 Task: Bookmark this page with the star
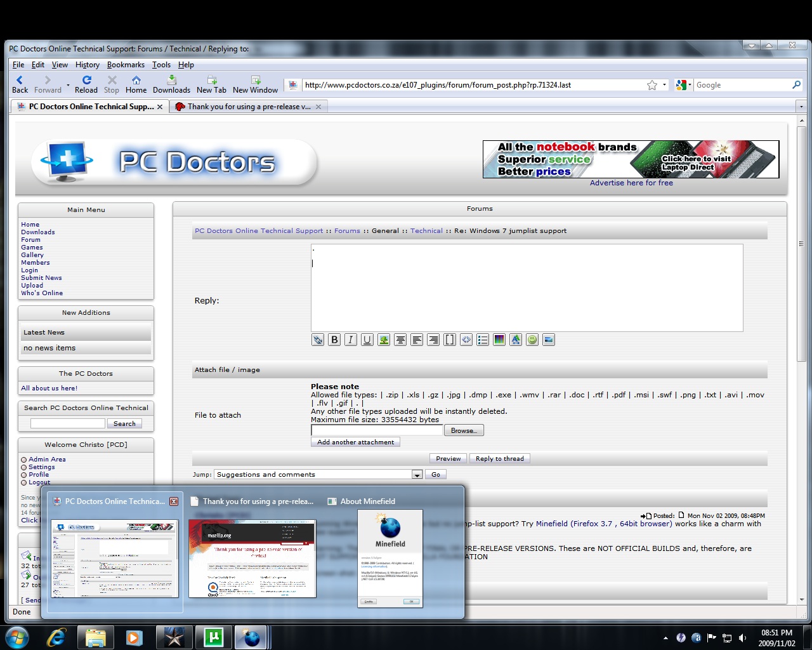[x=652, y=85]
